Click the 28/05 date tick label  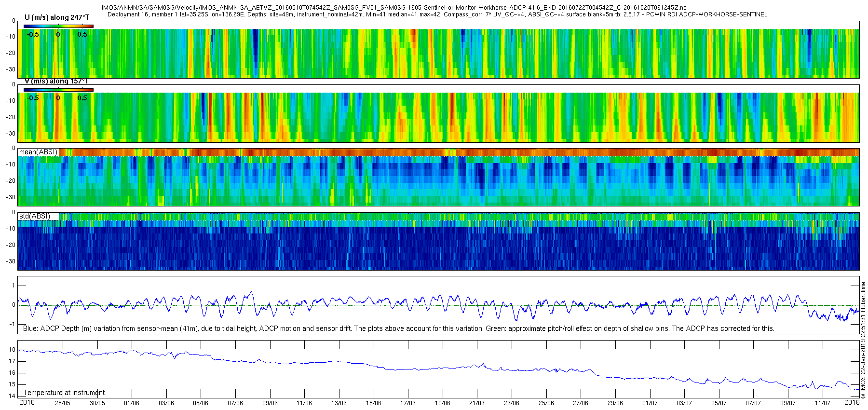[x=62, y=403]
